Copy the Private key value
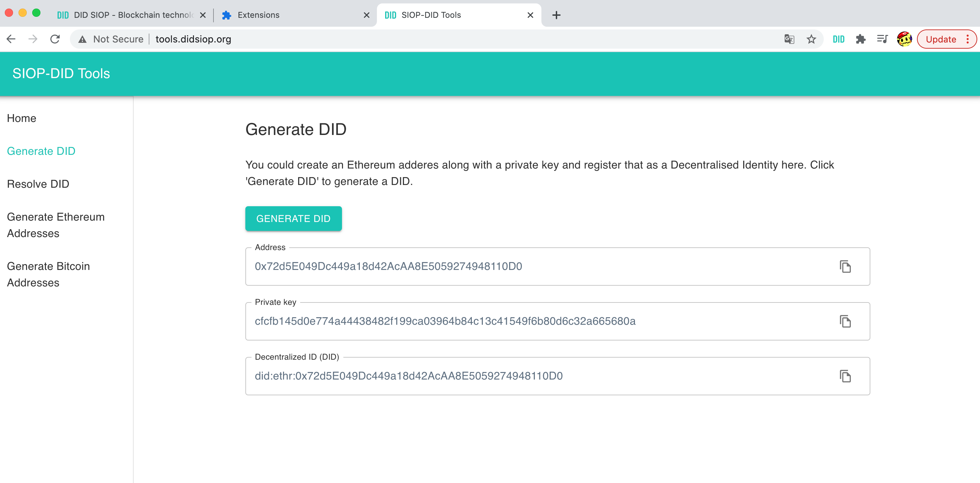 pyautogui.click(x=845, y=321)
